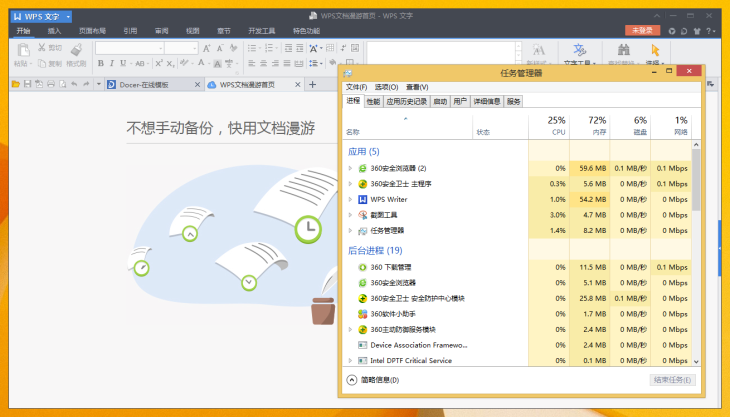Toggle Italic formatting
Viewport: 730px width, 417px height.
tap(112, 63)
